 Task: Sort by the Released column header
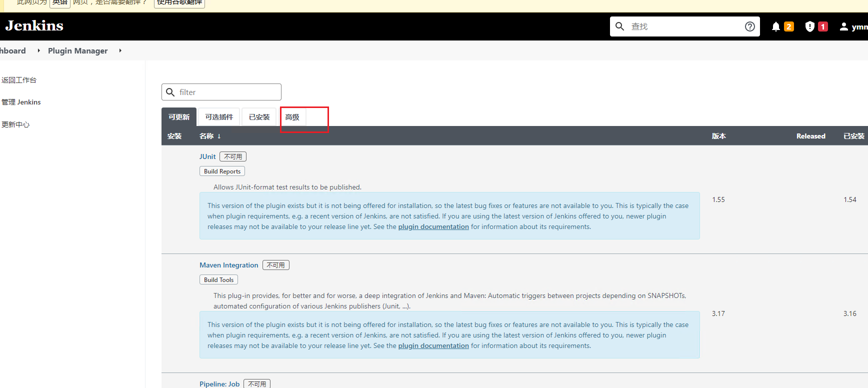[811, 136]
